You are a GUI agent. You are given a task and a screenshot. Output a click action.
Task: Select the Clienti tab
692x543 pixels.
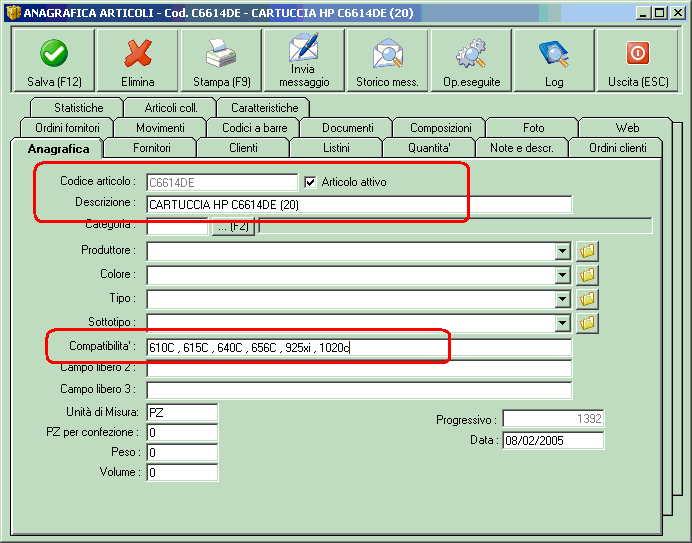pyautogui.click(x=243, y=148)
